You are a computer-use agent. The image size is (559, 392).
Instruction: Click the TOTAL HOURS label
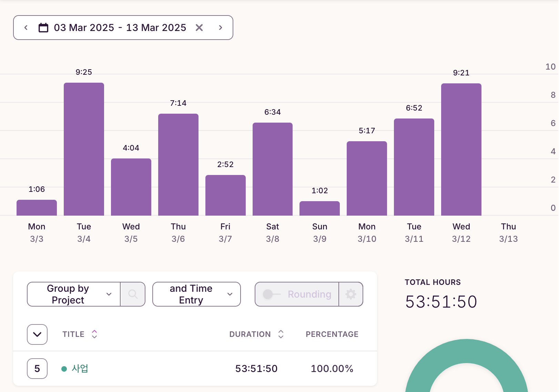point(433,282)
